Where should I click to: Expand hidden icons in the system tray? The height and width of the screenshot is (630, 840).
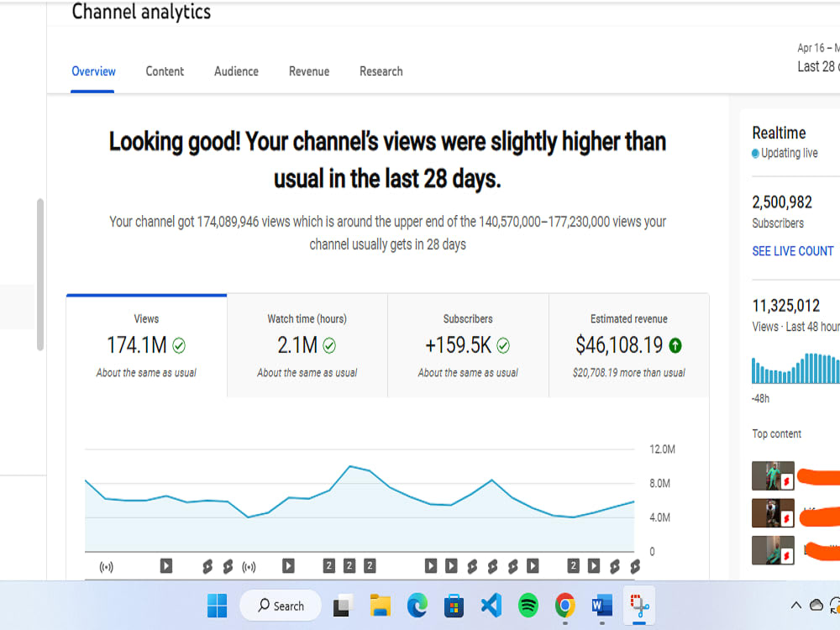click(796, 605)
